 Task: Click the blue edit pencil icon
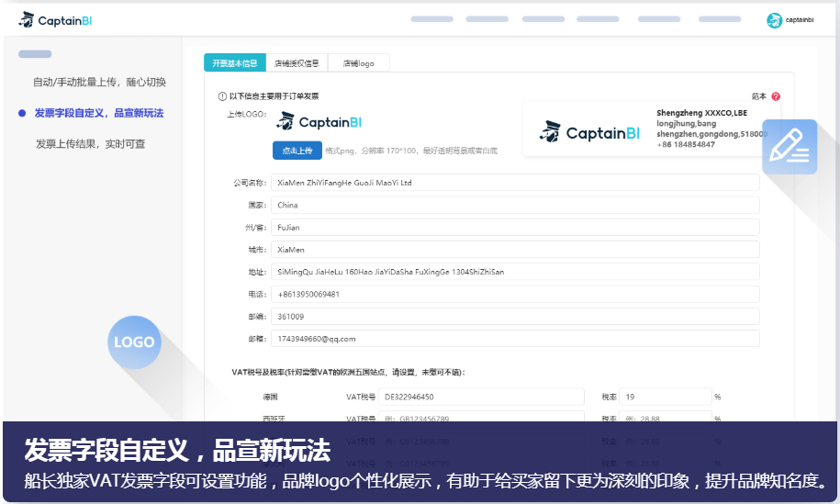tap(790, 147)
